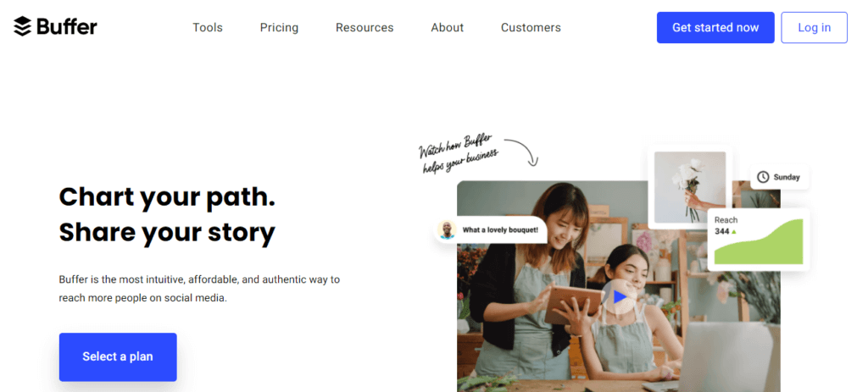This screenshot has height=392, width=868.
Task: Click the green up-triangle next to 344
Action: [734, 231]
